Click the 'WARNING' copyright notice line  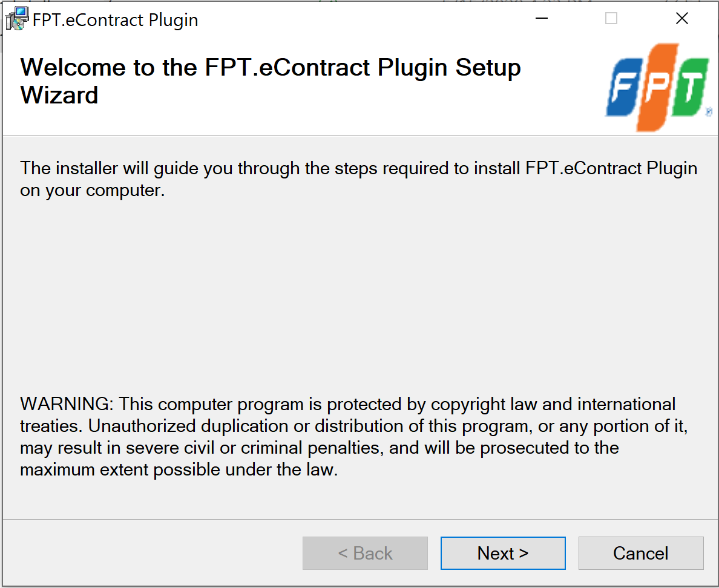tap(347, 404)
